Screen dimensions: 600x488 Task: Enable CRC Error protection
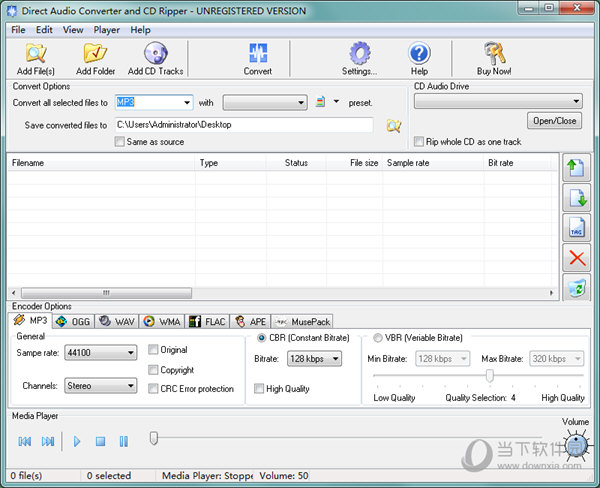tap(153, 388)
